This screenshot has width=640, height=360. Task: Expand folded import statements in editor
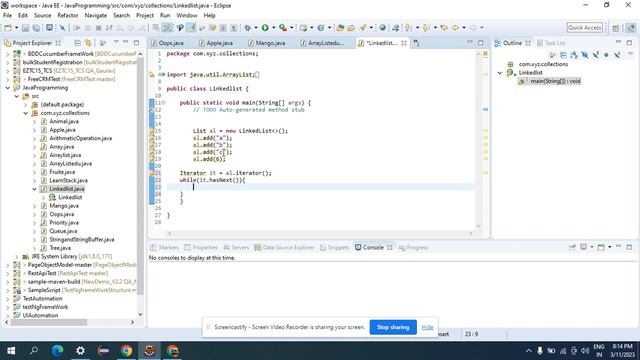pyautogui.click(x=162, y=75)
